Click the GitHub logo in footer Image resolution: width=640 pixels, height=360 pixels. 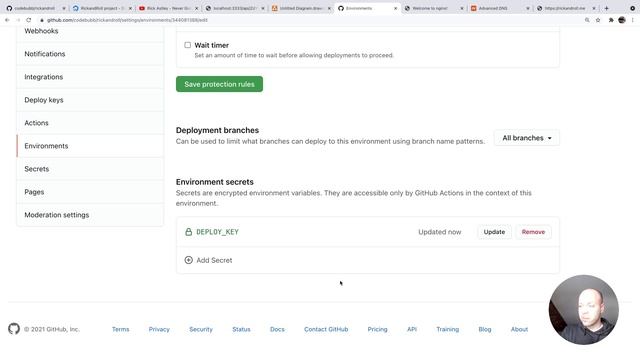[x=14, y=329]
